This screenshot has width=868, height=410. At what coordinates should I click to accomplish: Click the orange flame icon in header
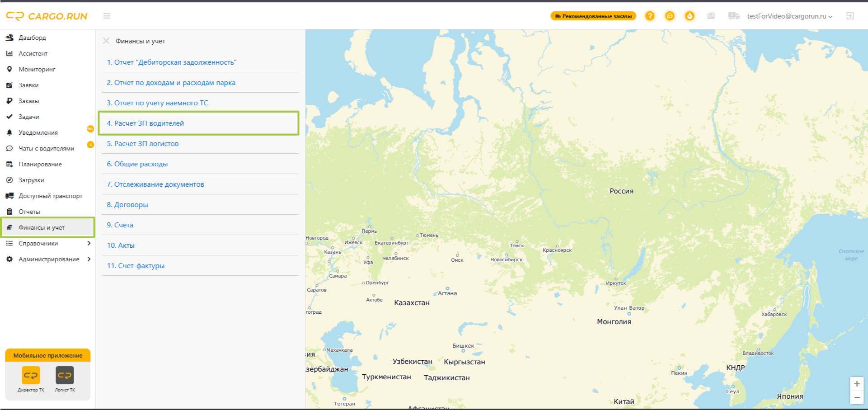coord(690,16)
